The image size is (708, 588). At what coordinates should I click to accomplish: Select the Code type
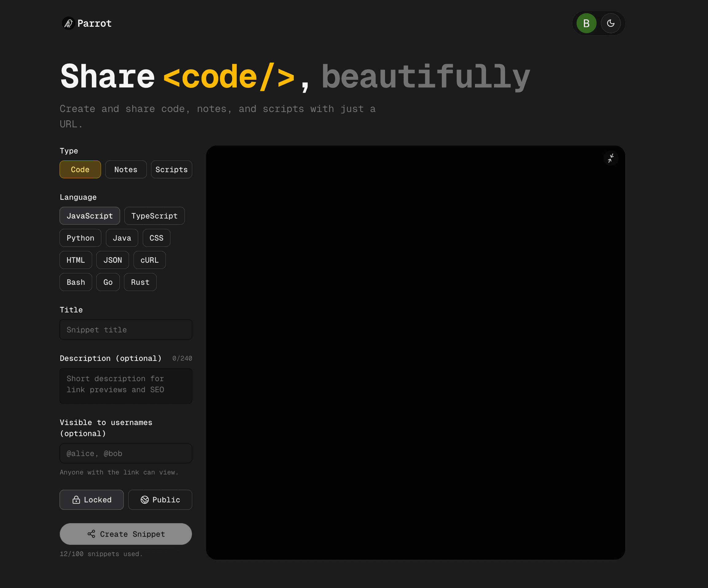[80, 169]
